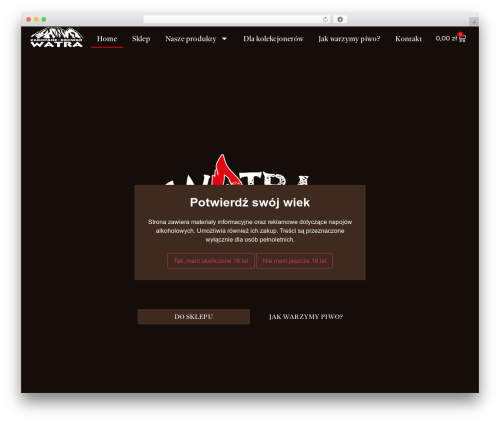
Task: Click JAK WARZYMY PIWO? hero link
Action: (306, 317)
